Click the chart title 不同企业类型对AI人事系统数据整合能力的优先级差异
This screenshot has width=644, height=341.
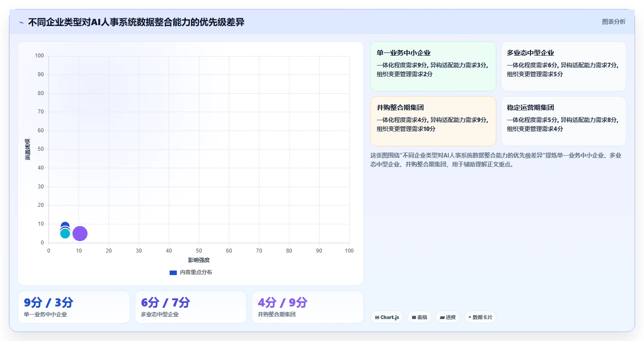click(x=136, y=22)
